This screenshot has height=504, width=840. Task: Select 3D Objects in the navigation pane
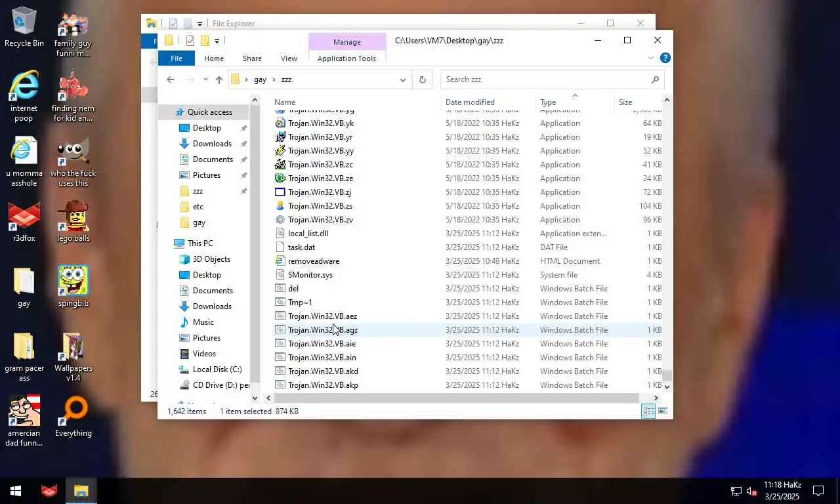coord(211,259)
